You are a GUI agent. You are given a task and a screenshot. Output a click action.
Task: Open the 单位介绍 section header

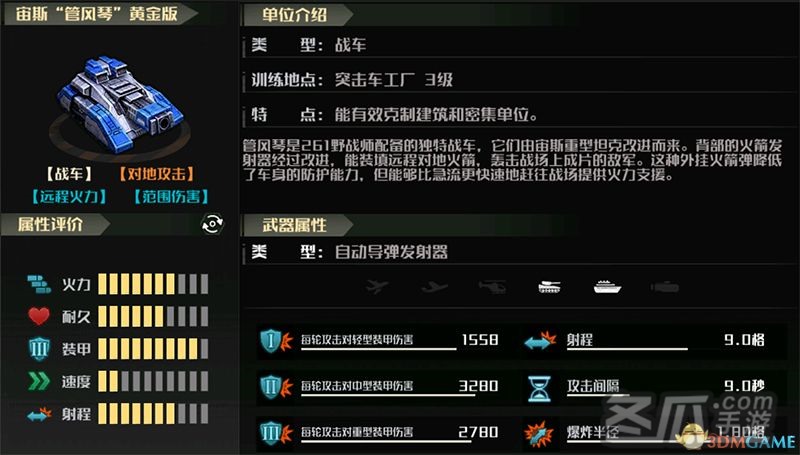297,15
